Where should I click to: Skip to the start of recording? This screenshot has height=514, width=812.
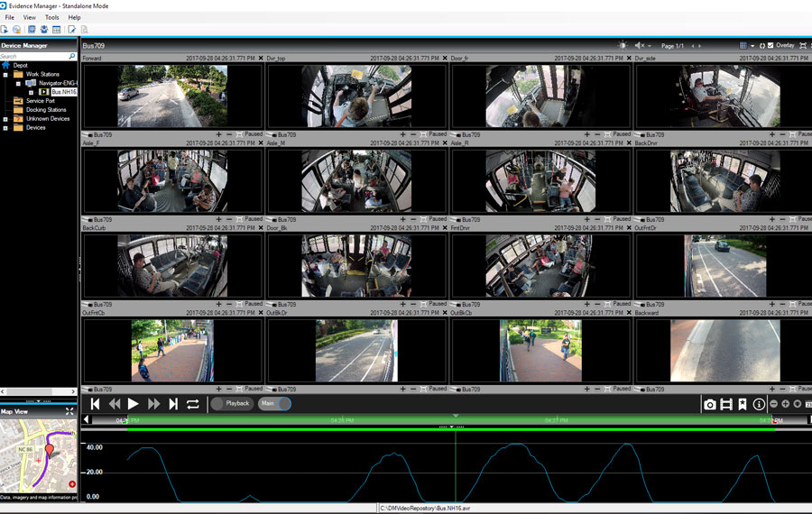click(x=96, y=404)
